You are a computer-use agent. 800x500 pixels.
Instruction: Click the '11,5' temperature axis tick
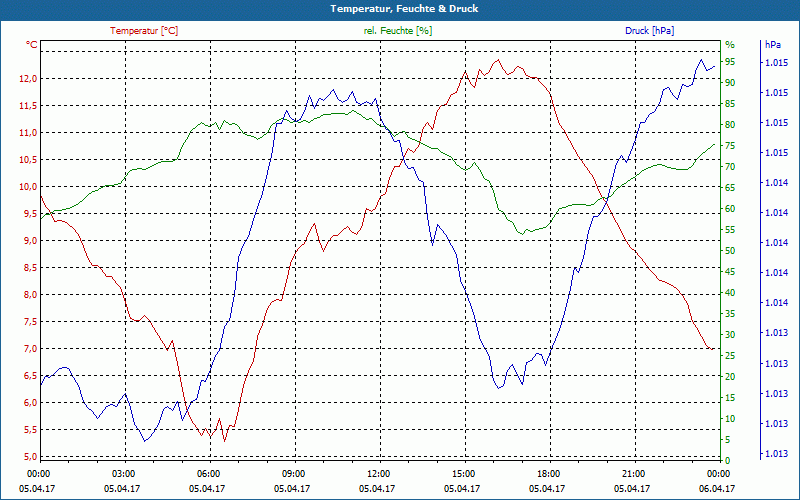[28, 106]
